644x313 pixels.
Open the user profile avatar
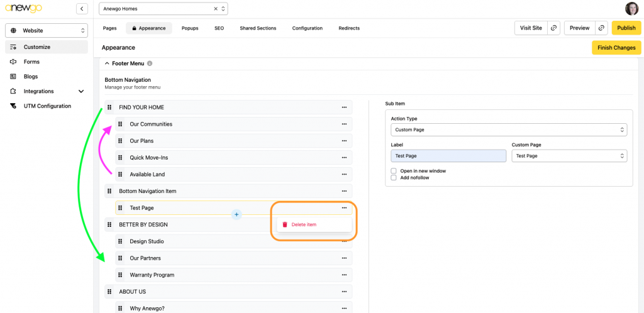631,9
